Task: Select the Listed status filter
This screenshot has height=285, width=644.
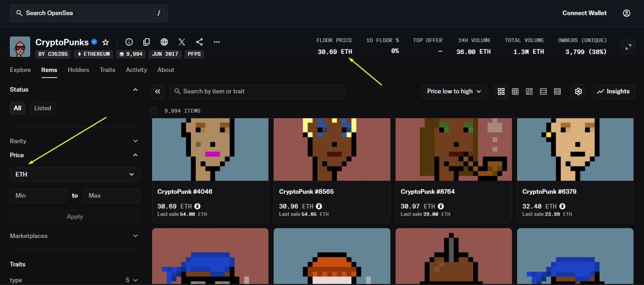Action: [43, 108]
